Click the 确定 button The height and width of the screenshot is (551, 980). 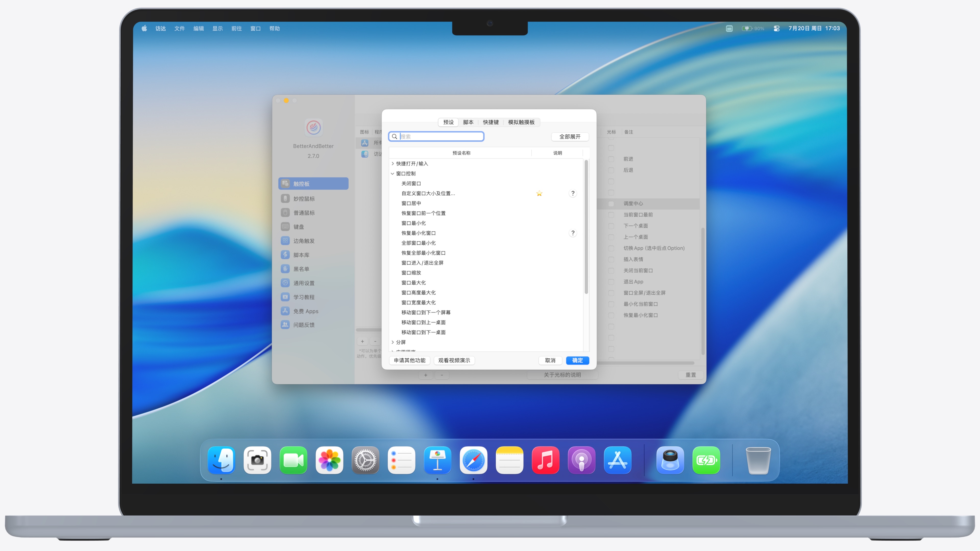coord(577,360)
